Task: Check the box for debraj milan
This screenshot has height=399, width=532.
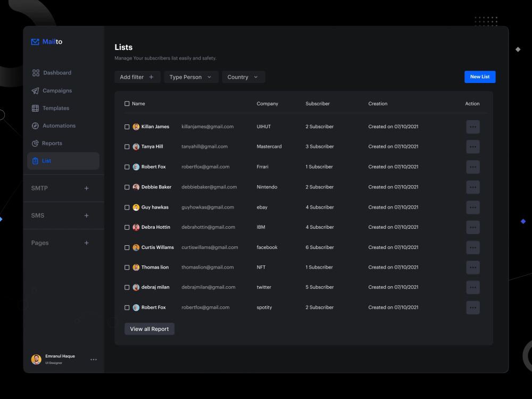Action: click(x=127, y=287)
